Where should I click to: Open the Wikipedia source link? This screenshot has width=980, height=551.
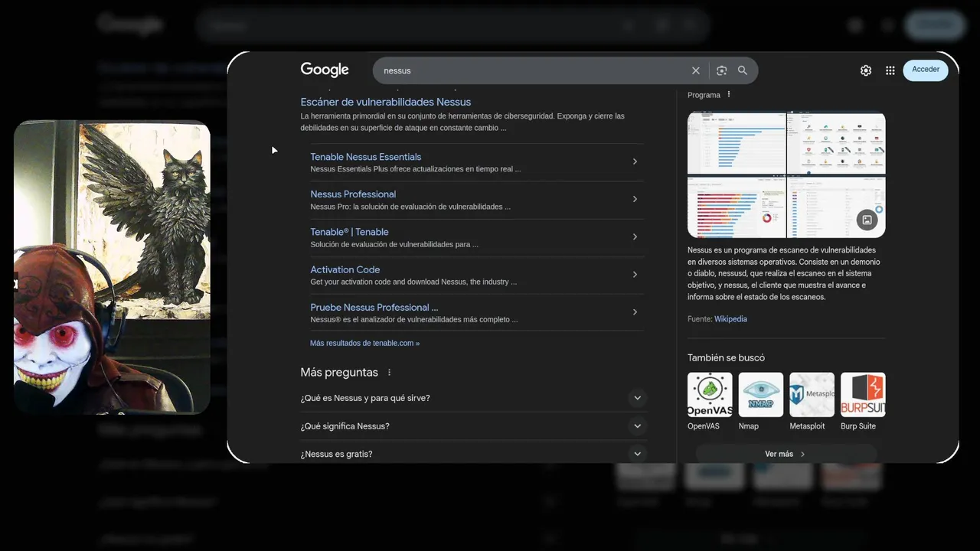click(x=730, y=319)
